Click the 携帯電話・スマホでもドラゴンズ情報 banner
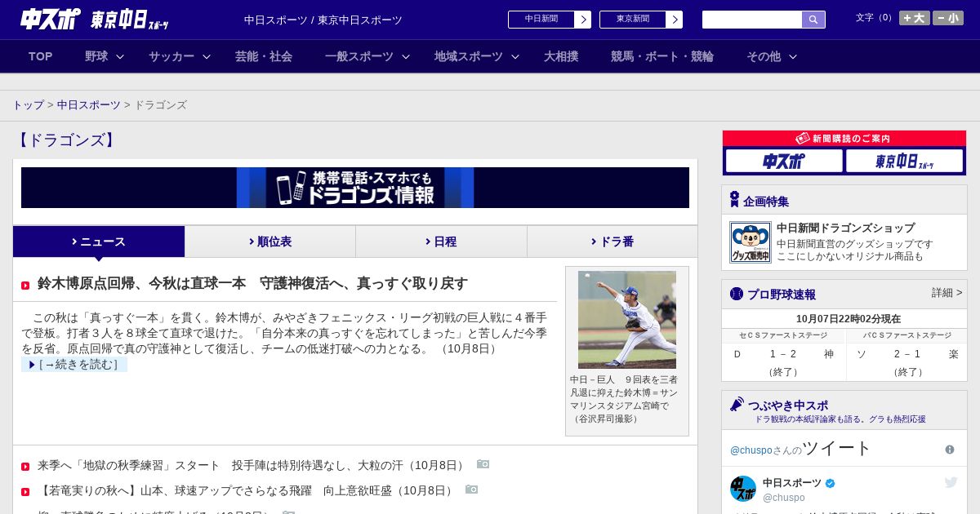980x514 pixels. tap(355, 188)
